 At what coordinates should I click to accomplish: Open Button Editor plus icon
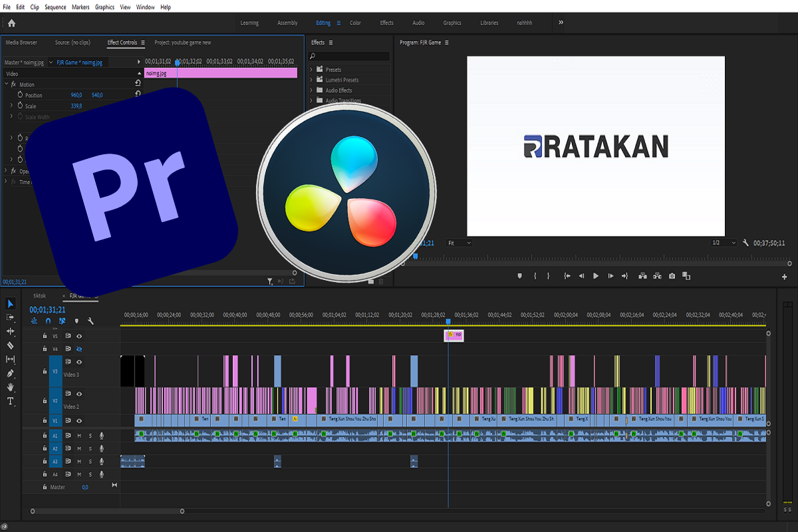click(x=785, y=277)
